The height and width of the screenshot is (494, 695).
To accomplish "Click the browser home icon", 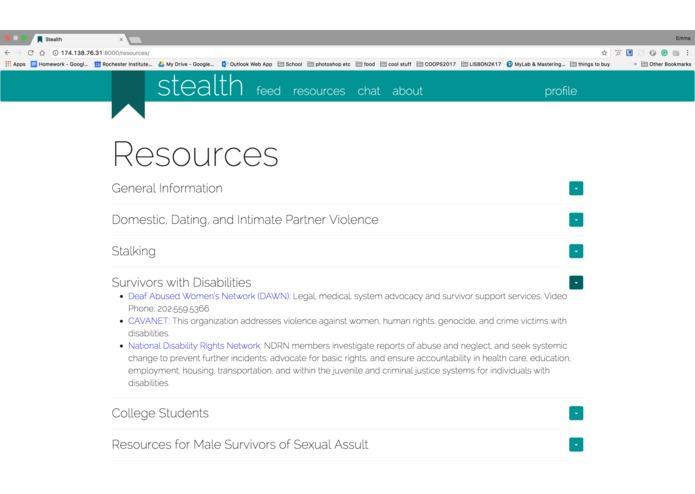I will pyautogui.click(x=42, y=53).
